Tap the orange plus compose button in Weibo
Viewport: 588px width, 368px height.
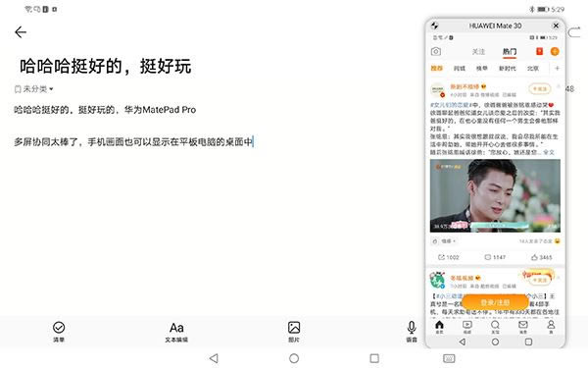click(x=555, y=51)
